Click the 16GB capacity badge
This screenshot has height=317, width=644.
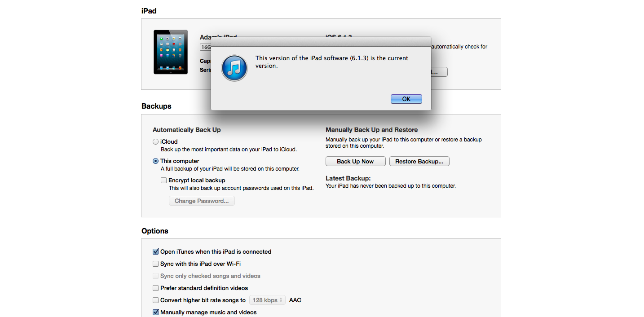pos(206,47)
